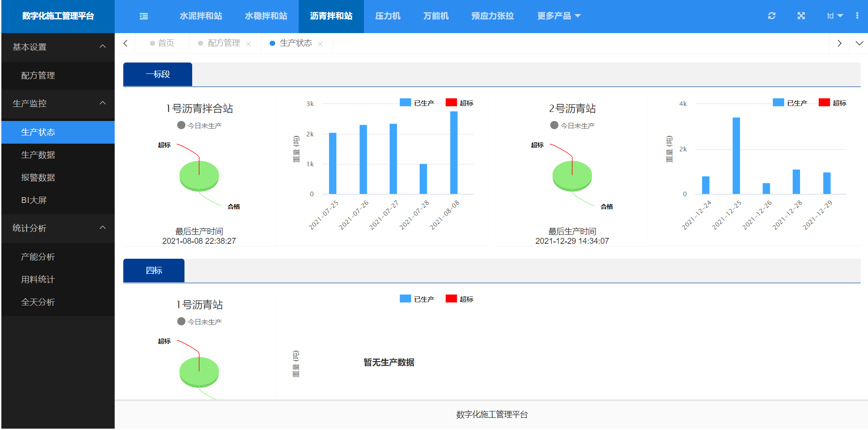
Task: Open 用料统计 in the sidebar
Action: click(x=58, y=280)
